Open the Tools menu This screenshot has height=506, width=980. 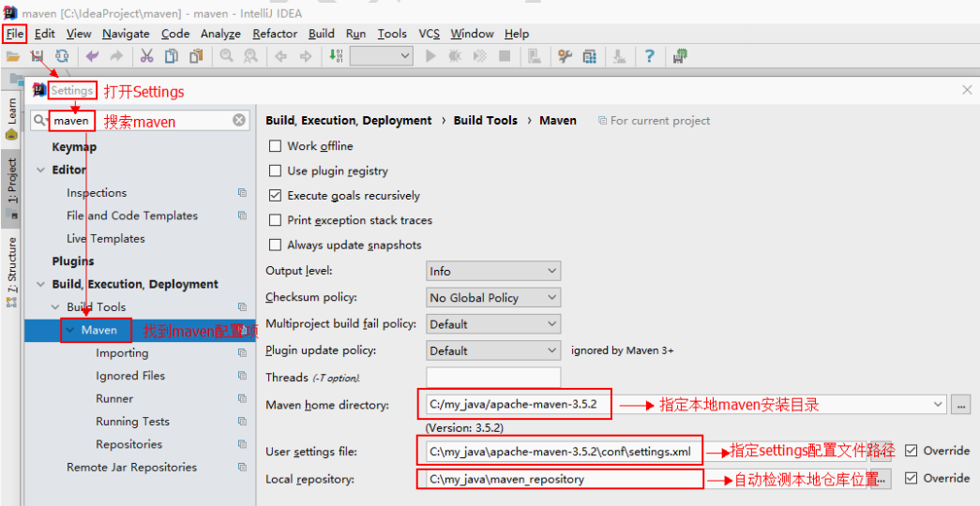[392, 34]
